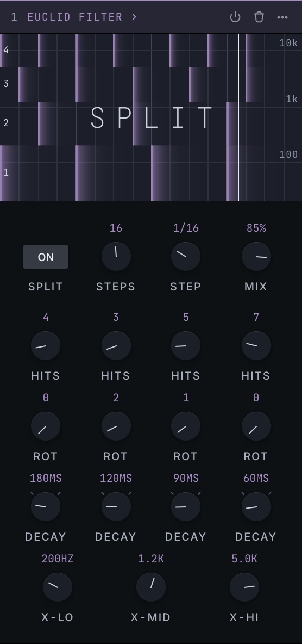Click the HITS knob showing 3

pyautogui.click(x=116, y=346)
